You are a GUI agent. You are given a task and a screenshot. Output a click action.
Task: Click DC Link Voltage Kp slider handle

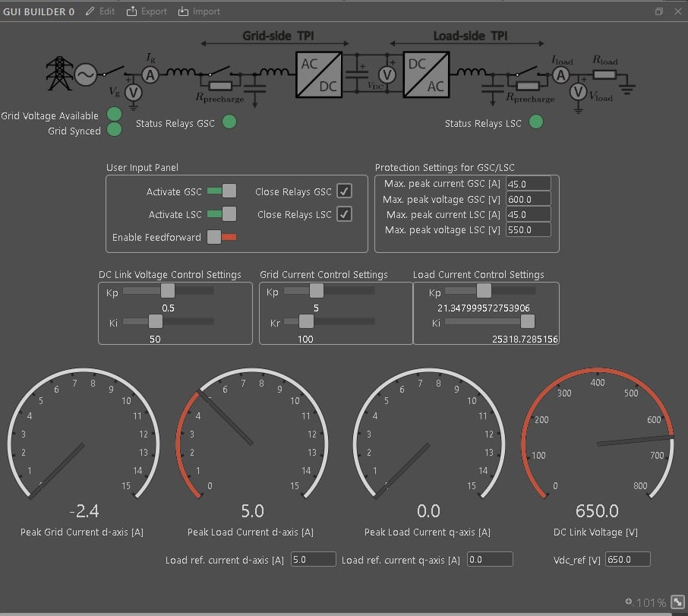[x=168, y=290]
